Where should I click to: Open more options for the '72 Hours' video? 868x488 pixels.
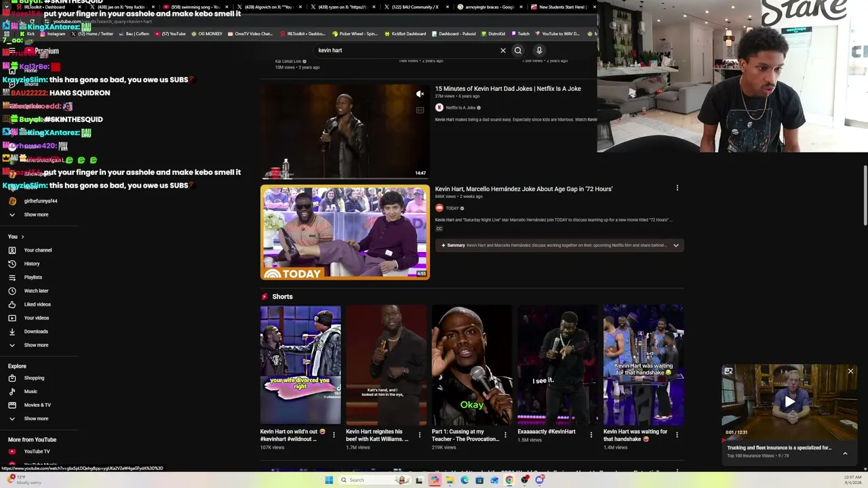point(677,188)
